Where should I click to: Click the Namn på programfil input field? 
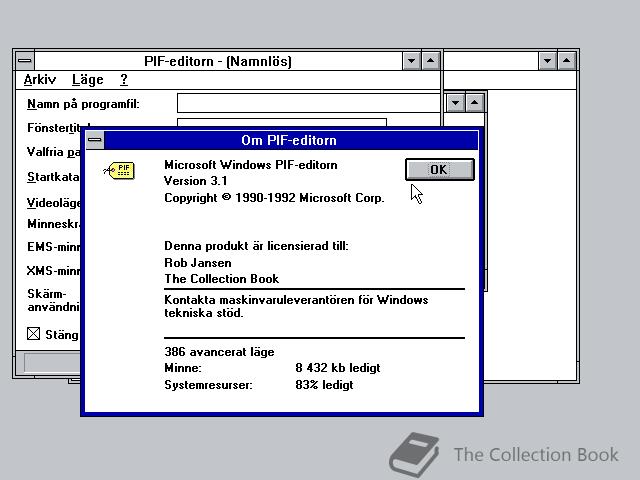[x=309, y=103]
